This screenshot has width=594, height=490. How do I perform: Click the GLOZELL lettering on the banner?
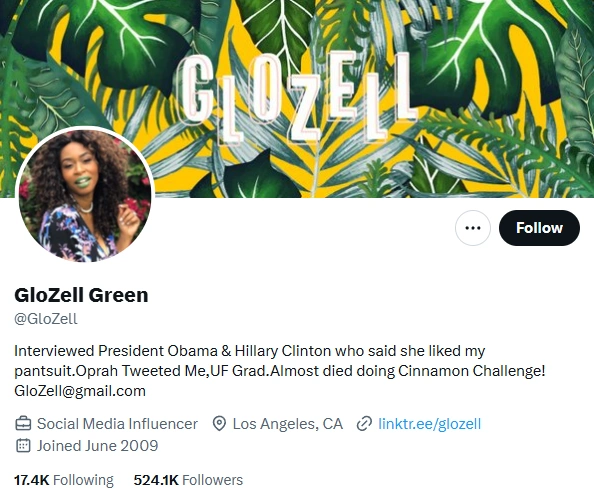(298, 99)
